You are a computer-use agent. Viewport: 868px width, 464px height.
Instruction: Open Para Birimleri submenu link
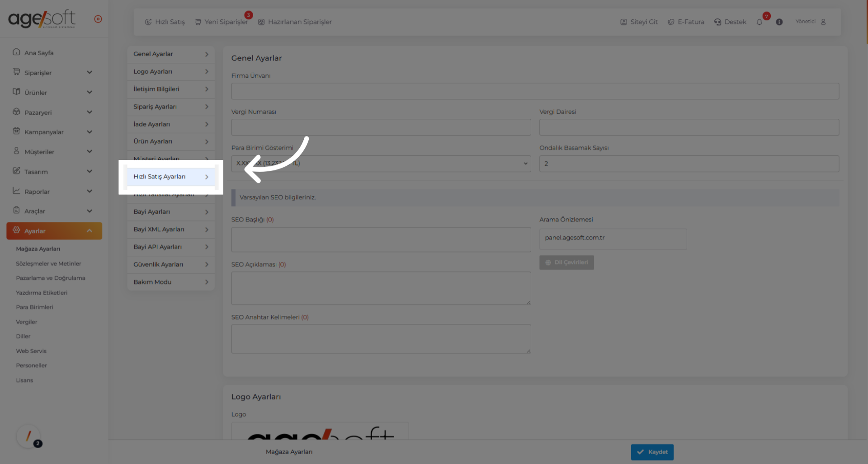[34, 307]
